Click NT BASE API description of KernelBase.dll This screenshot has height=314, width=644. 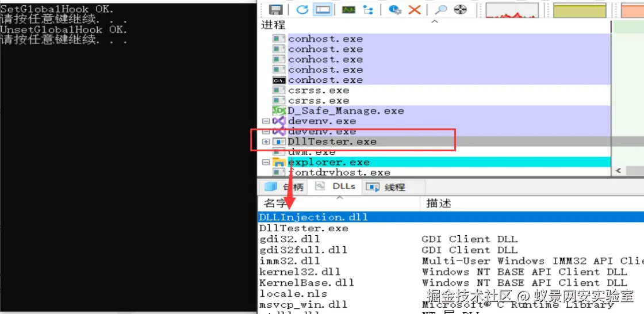point(524,283)
